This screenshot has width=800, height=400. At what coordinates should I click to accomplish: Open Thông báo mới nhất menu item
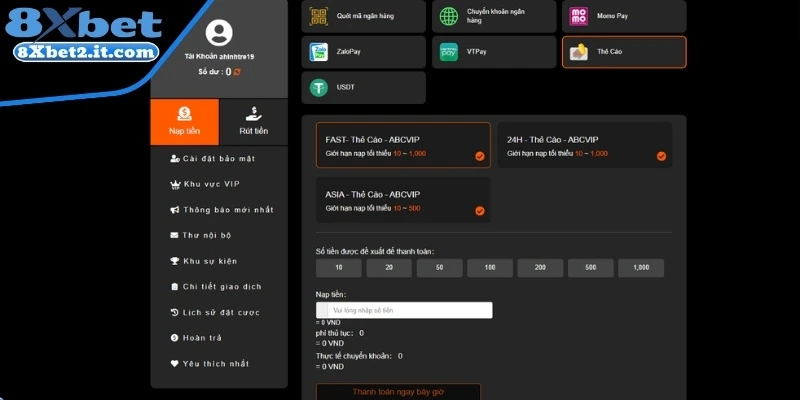(221, 210)
